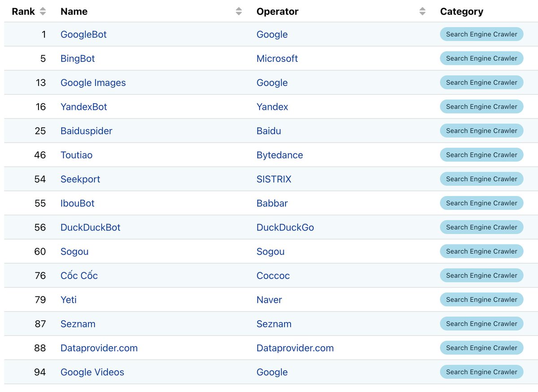Image resolution: width=538 pixels, height=392 pixels.
Task: Open the Toutiao link
Action: point(77,155)
